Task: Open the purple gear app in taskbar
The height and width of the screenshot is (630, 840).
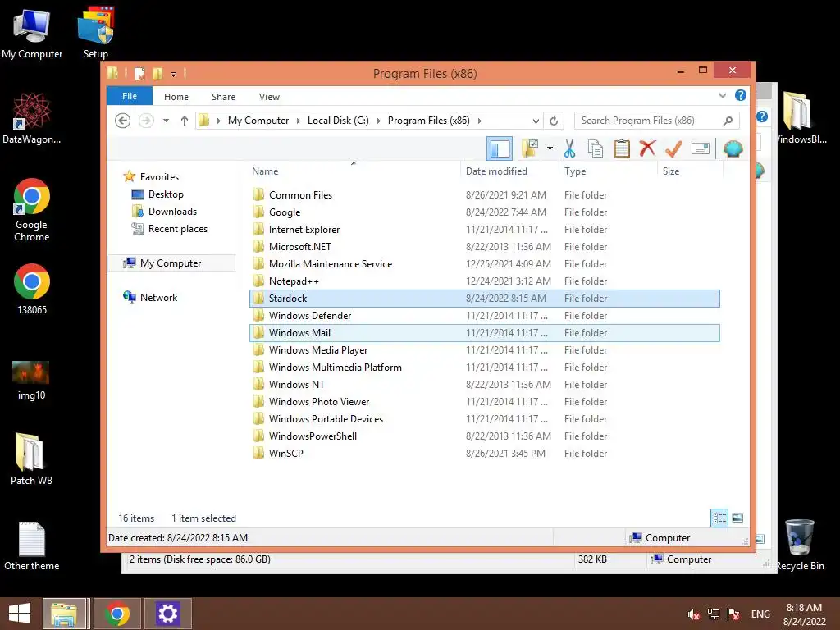Action: [167, 614]
